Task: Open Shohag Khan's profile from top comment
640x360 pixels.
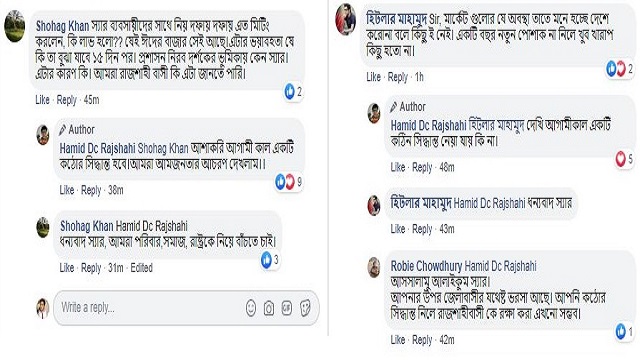Action: point(62,26)
